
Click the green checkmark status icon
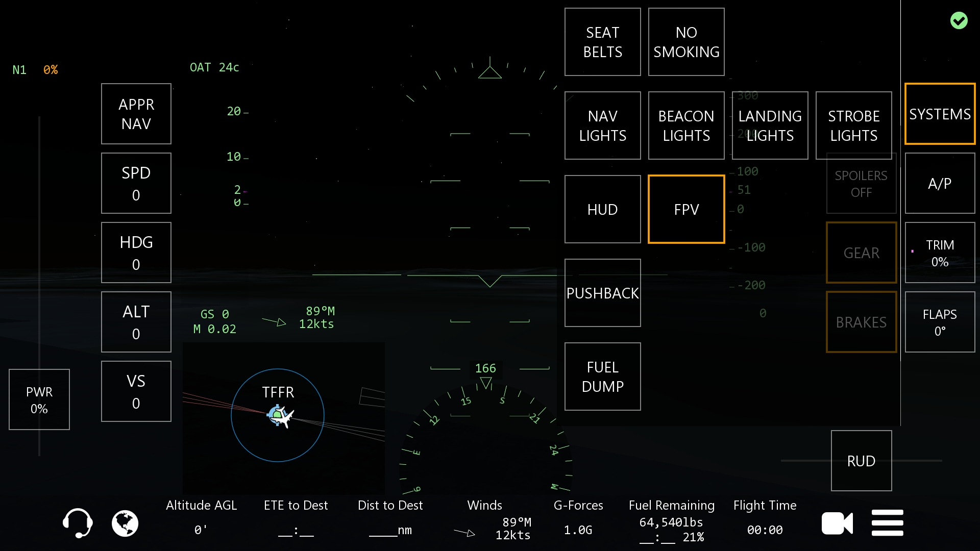[x=959, y=20]
